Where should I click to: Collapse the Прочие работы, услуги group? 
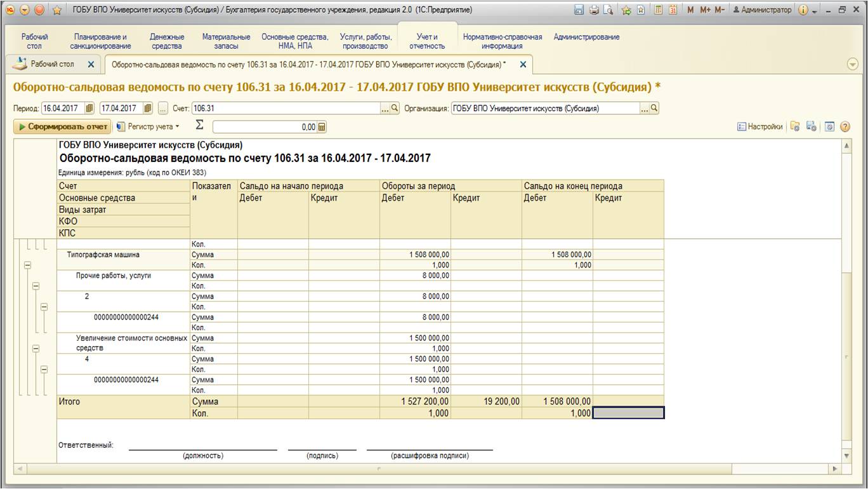click(x=36, y=286)
